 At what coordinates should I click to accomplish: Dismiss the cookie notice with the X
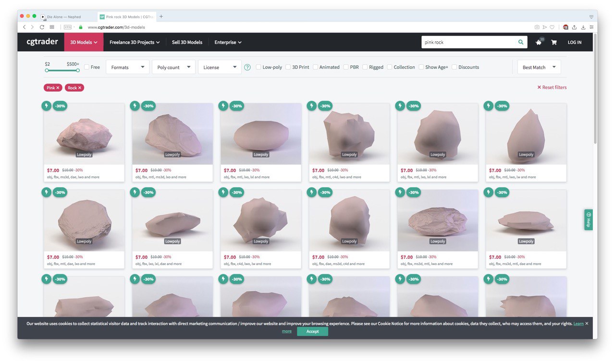tap(587, 323)
